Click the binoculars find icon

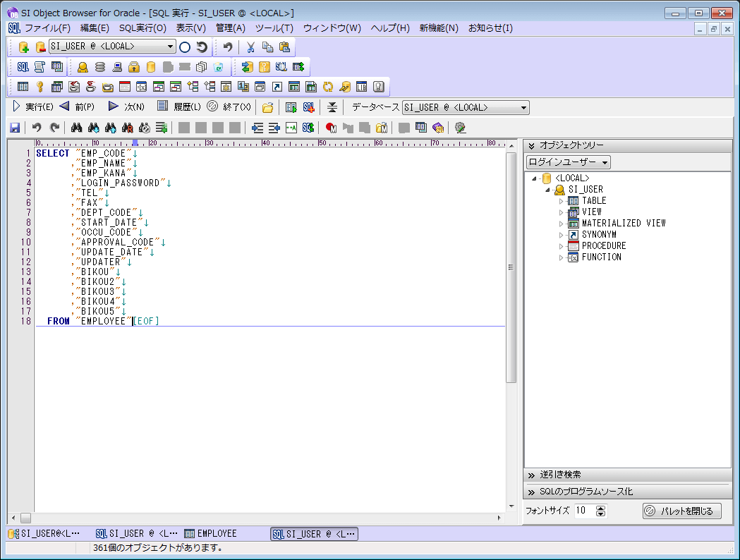coord(78,128)
